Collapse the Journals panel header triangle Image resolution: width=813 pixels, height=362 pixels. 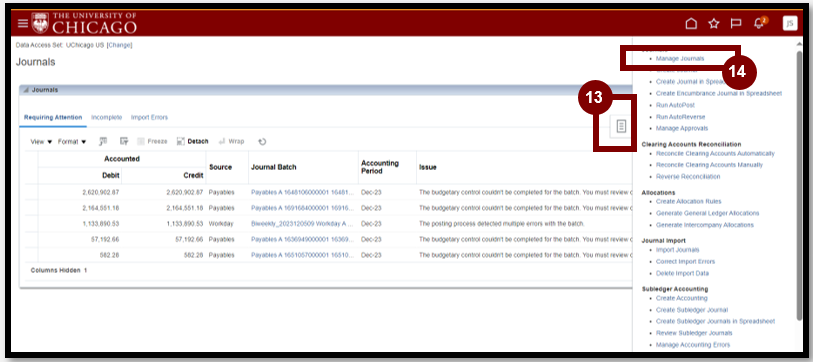click(26, 90)
